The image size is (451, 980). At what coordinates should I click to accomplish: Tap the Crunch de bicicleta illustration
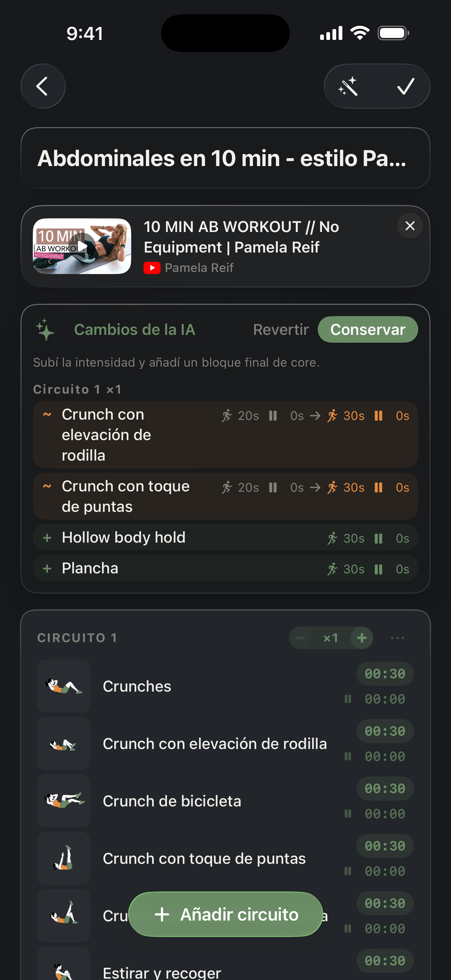tap(64, 801)
